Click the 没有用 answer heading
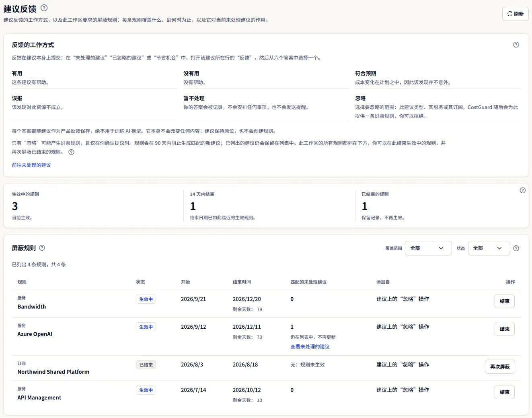 (191, 74)
